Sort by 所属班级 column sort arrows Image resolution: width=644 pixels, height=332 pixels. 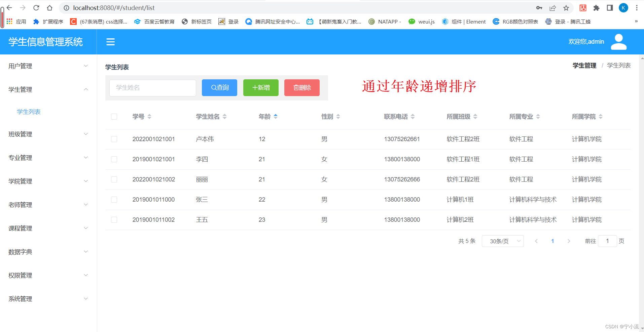click(475, 117)
